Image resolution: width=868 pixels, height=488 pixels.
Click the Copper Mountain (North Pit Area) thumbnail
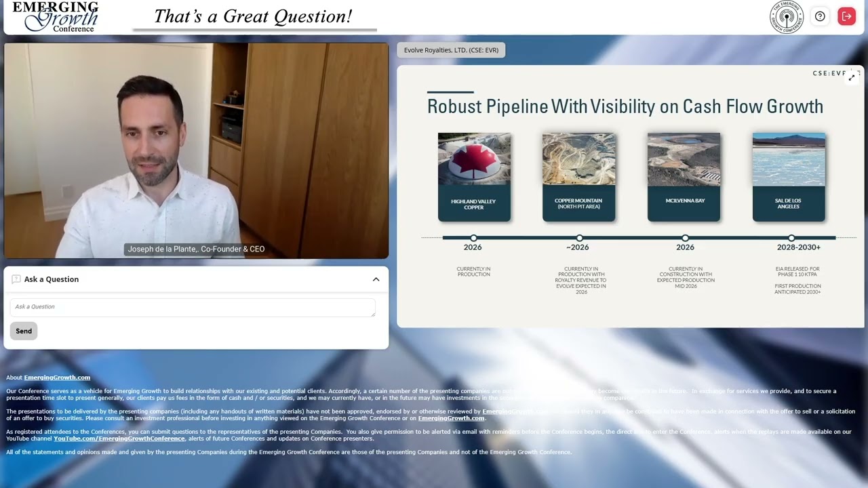coord(578,177)
